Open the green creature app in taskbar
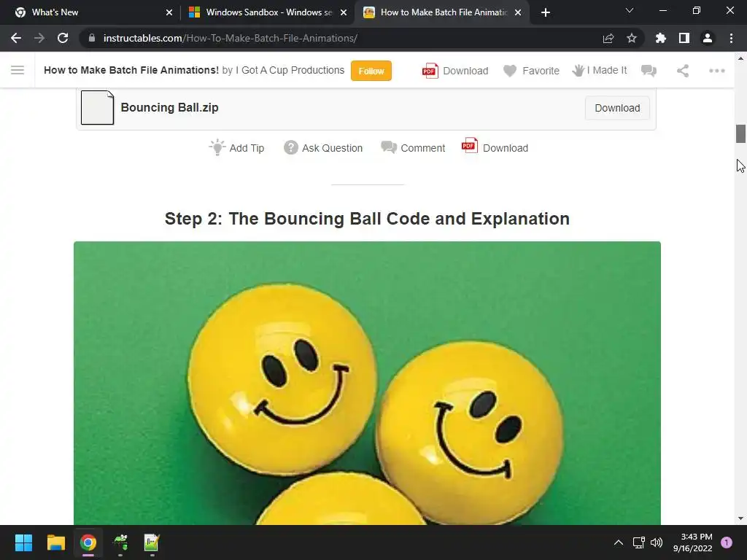747x560 pixels. click(120, 542)
